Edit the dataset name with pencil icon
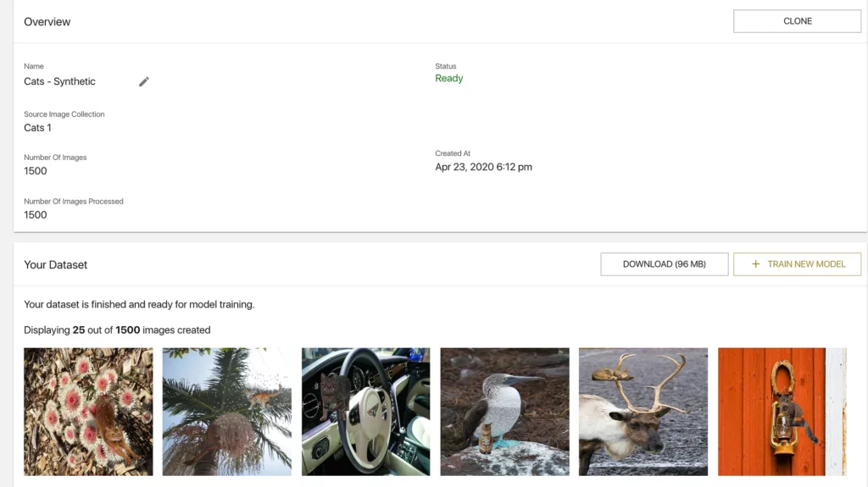868x487 pixels. (x=144, y=82)
